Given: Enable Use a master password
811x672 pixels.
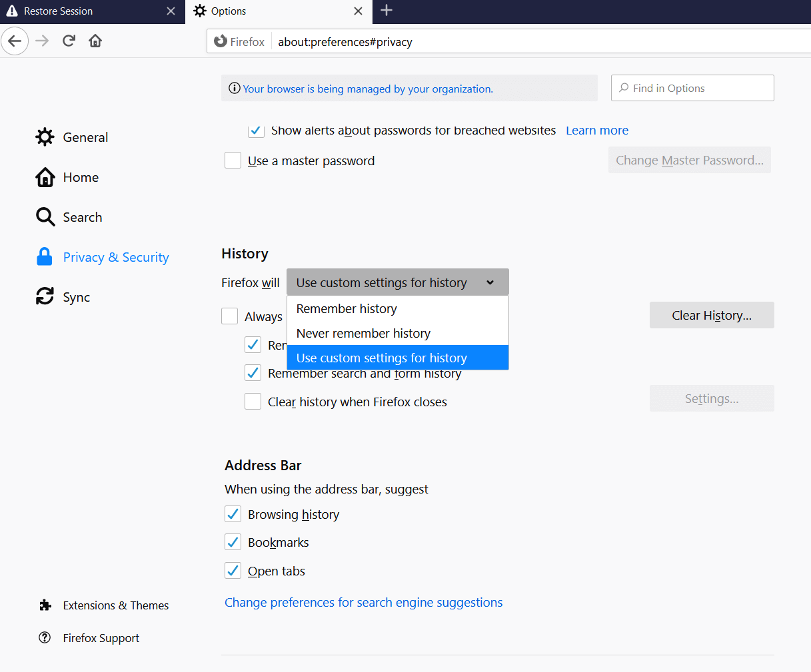Looking at the screenshot, I should 233,161.
